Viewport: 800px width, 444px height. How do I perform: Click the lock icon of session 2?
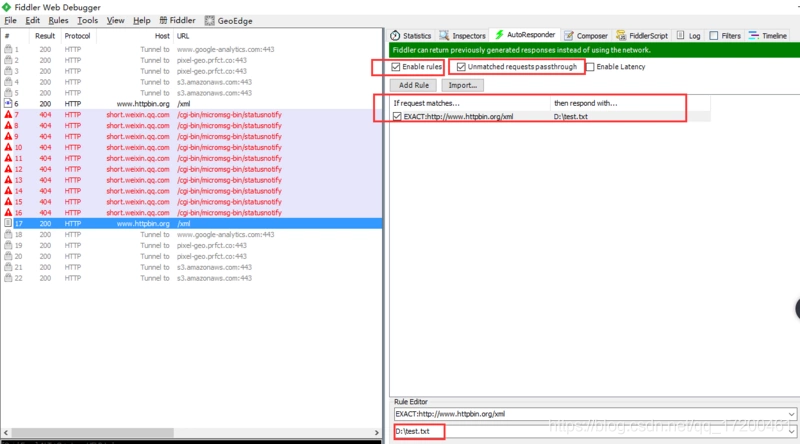[x=8, y=60]
